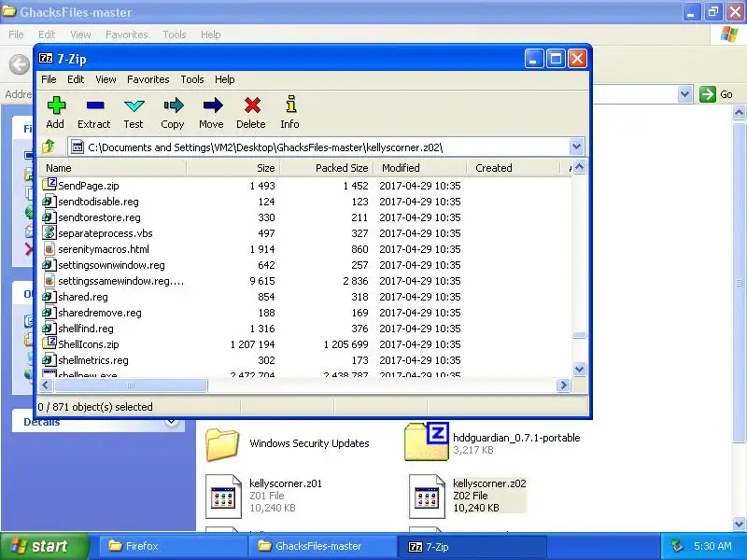Viewport: 747px width, 560px height.
Task: Sort by the Name column header
Action: click(x=113, y=168)
